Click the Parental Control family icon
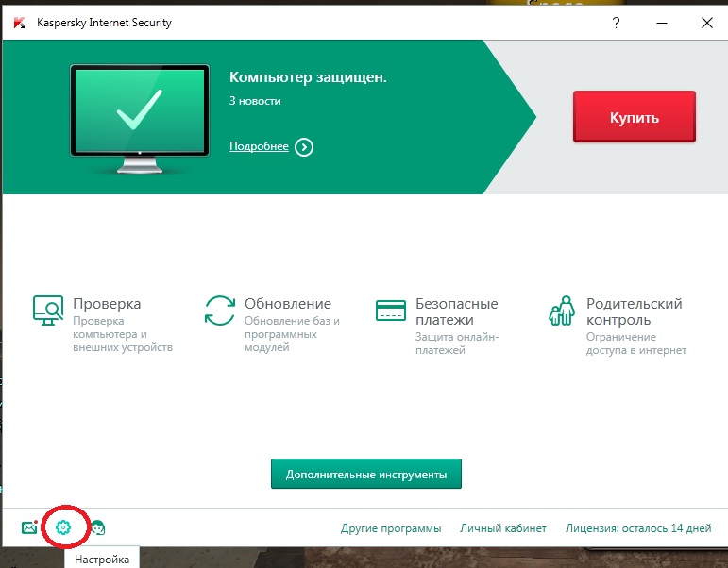The height and width of the screenshot is (568, 728). click(562, 310)
